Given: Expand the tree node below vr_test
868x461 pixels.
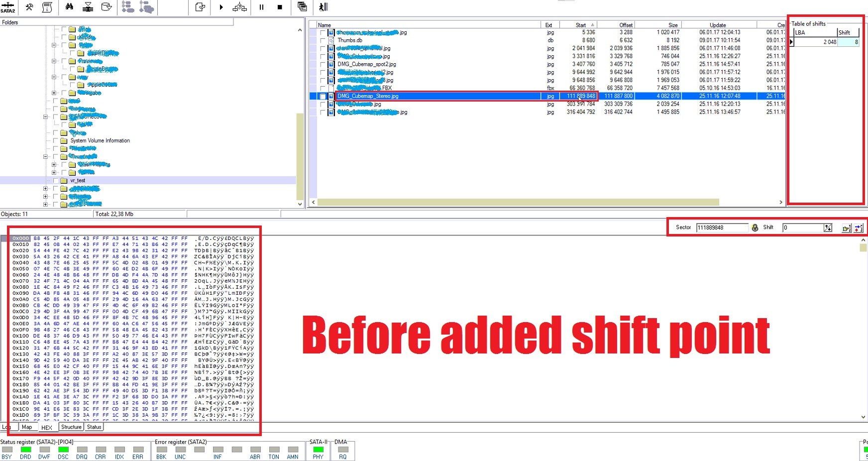Looking at the screenshot, I should pos(46,189).
